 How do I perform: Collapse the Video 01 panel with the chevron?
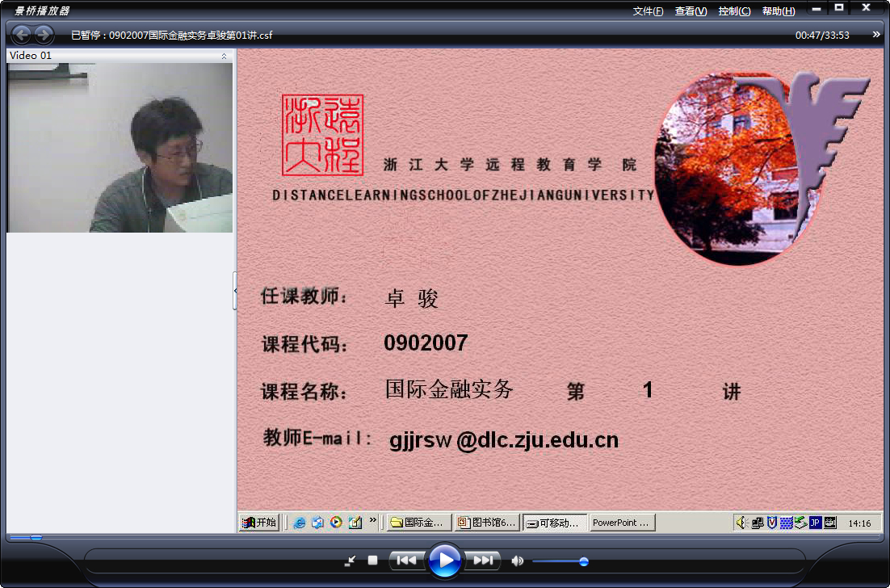tap(225, 57)
